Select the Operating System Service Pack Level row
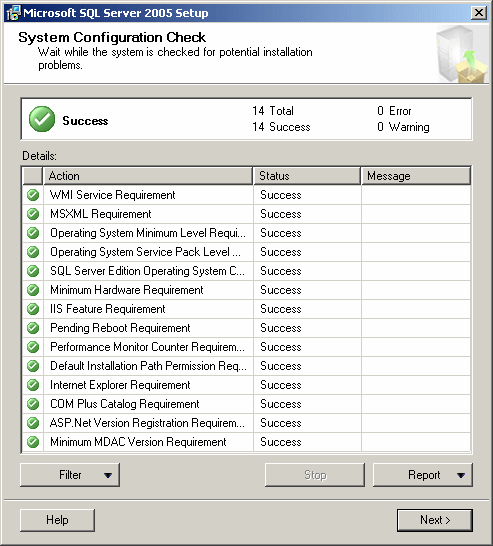Screen dimensions: 493x546 pos(145,252)
